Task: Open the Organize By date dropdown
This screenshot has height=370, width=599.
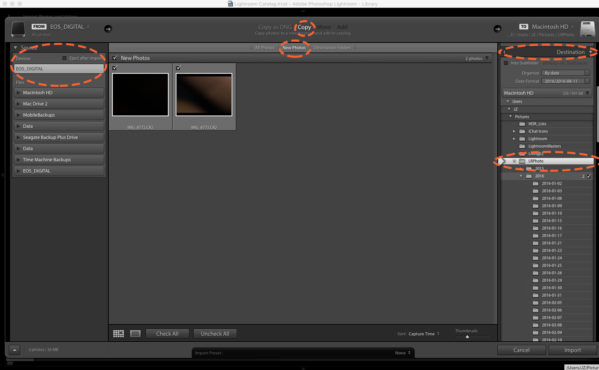Action: (x=566, y=73)
